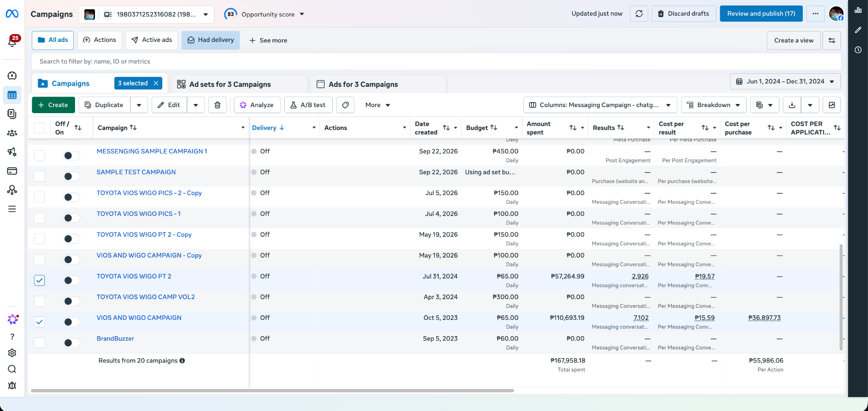Click the Meta logo icon
Image resolution: width=868 pixels, height=411 pixels.
[12, 14]
